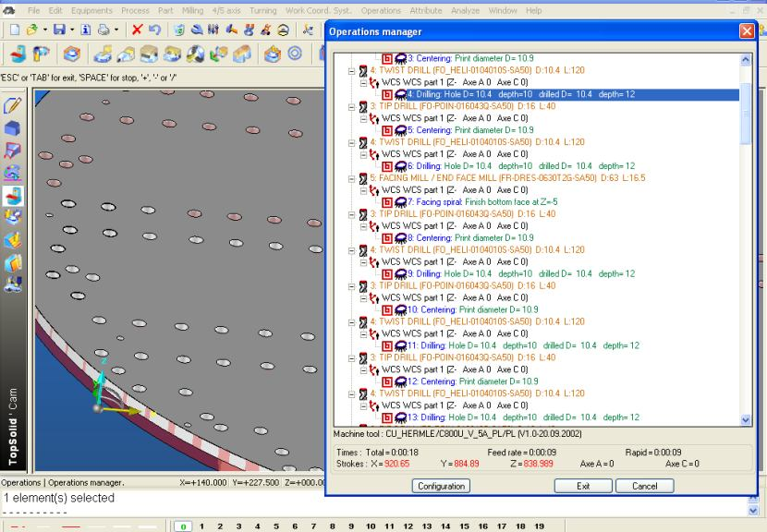This screenshot has height=532, width=767.
Task: Click the 5: FACING MILL / END FACE MILL row
Action: [507, 178]
